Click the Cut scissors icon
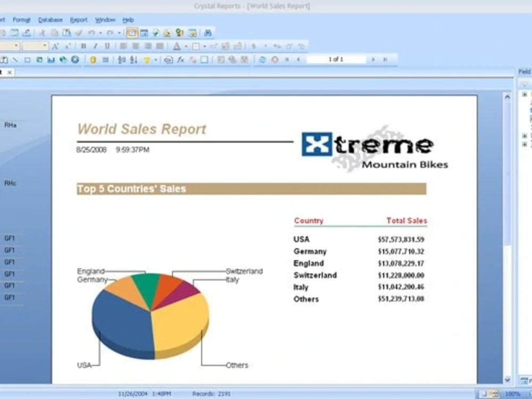Image resolution: width=532 pixels, height=399 pixels. click(43, 32)
